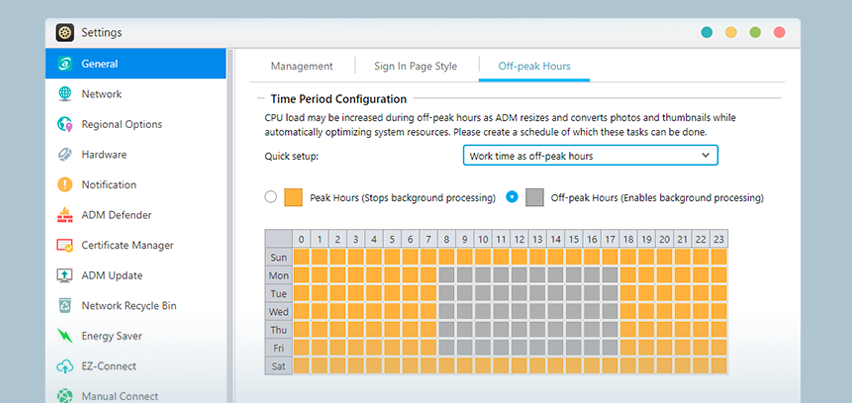852x403 pixels.
Task: Switch to the Management tab
Action: [302, 66]
